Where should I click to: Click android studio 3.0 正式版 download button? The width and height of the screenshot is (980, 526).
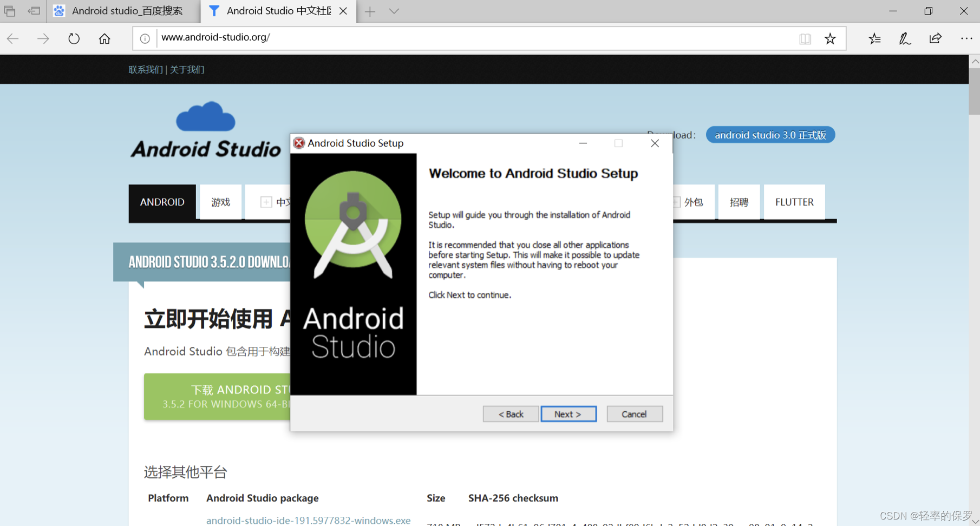tap(770, 135)
